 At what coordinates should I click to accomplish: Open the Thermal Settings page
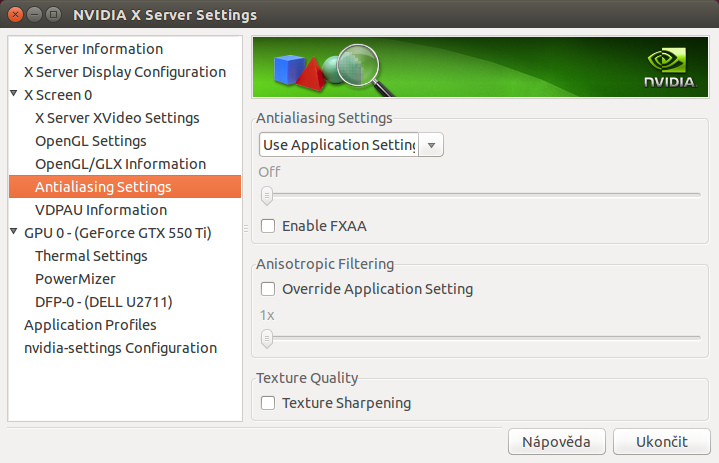[91, 256]
